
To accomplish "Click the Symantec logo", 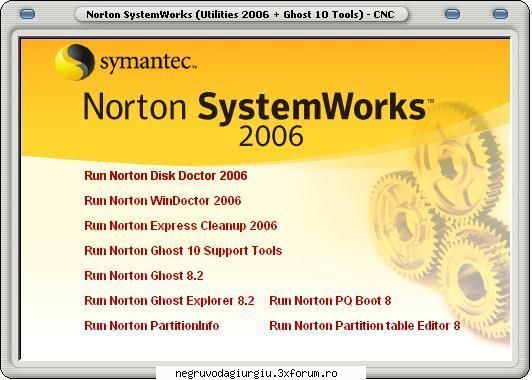I will [x=126, y=62].
